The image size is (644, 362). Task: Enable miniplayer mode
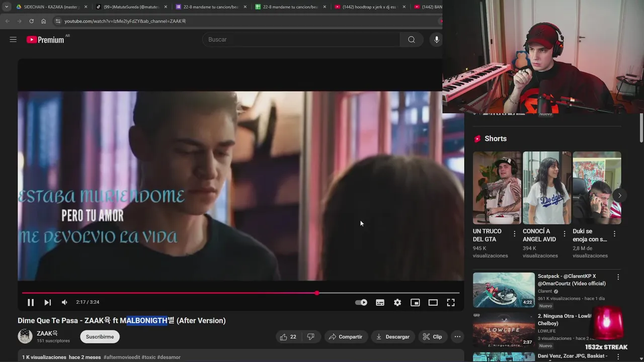point(415,302)
